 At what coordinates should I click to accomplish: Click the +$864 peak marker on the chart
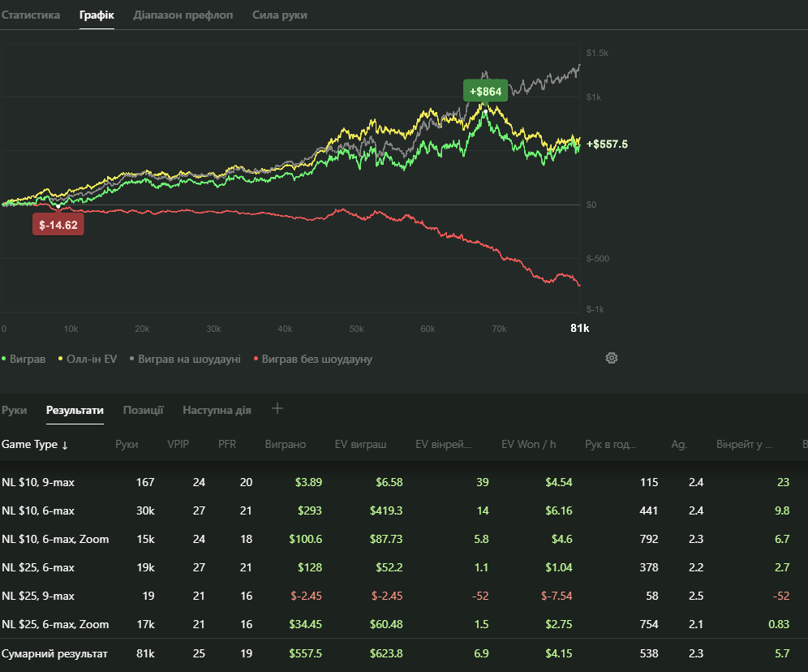485,92
